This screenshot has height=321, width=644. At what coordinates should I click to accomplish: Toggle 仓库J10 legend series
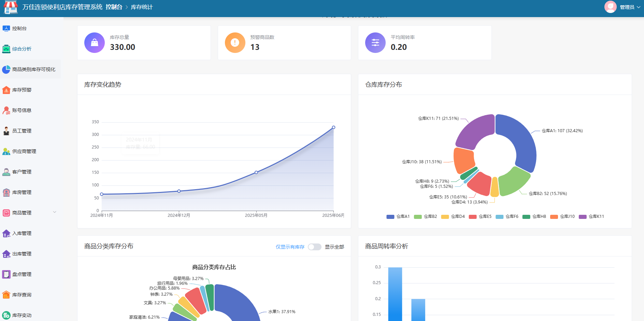coord(562,217)
